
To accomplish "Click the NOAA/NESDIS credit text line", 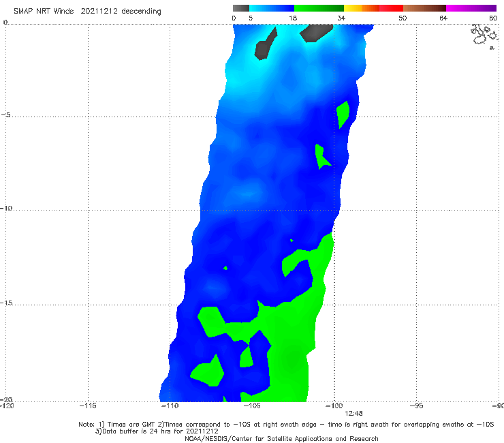I will click(281, 438).
